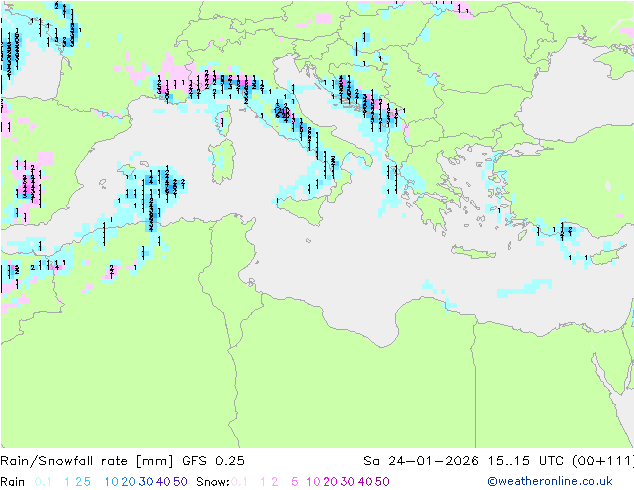Select the Snow 5 legend value

click(294, 482)
